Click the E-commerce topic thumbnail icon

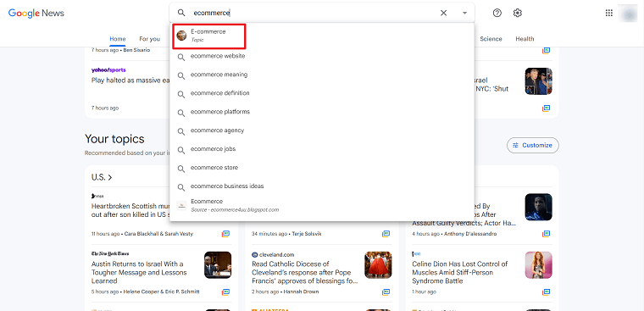tap(181, 36)
